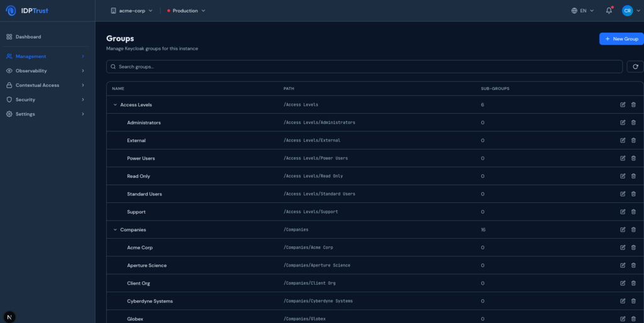Image resolution: width=644 pixels, height=323 pixels.
Task: Open the acme-corp organization dropdown
Action: (131, 11)
